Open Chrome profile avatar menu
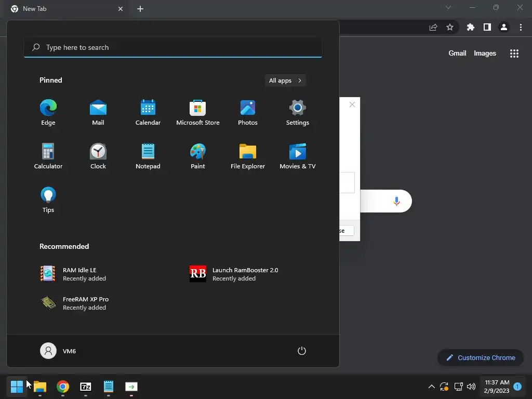Image resolution: width=532 pixels, height=399 pixels. pyautogui.click(x=504, y=27)
